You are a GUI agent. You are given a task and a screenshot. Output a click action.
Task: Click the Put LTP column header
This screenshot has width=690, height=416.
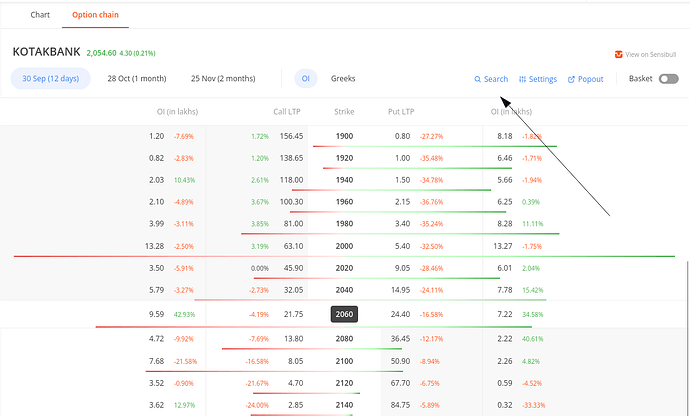pos(401,111)
